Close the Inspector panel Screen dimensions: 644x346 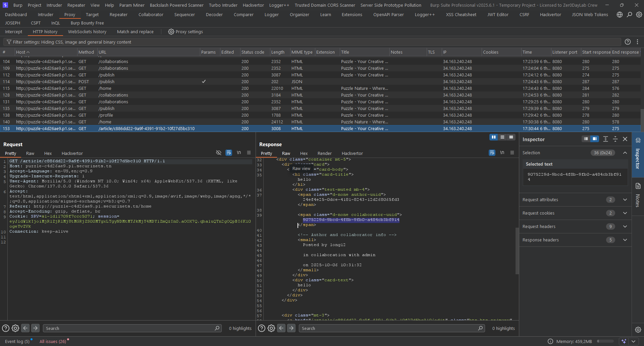coord(625,139)
